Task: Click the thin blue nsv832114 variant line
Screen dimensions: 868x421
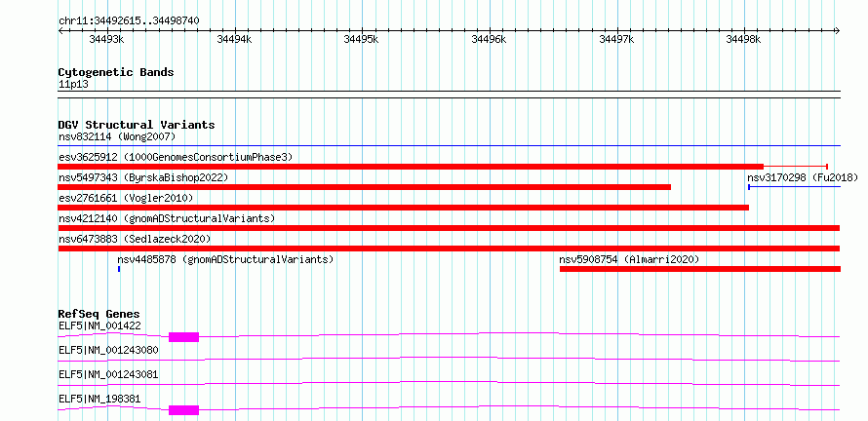Action: [449, 146]
